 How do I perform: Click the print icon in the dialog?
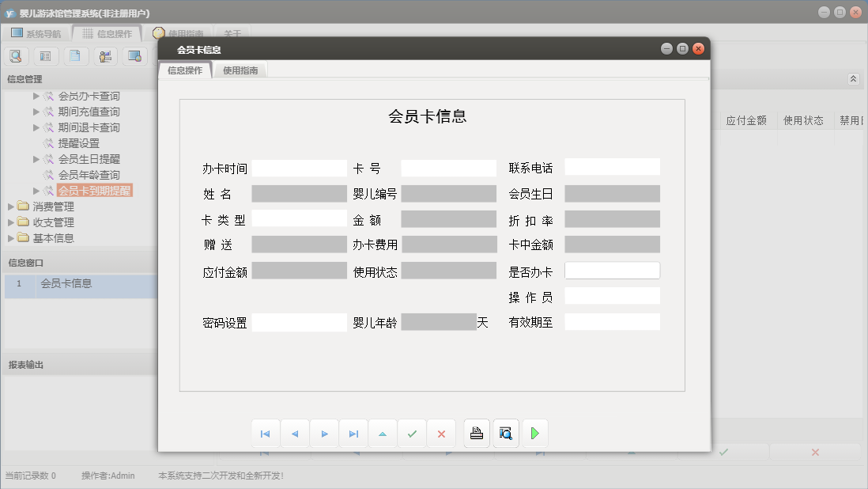[476, 433]
